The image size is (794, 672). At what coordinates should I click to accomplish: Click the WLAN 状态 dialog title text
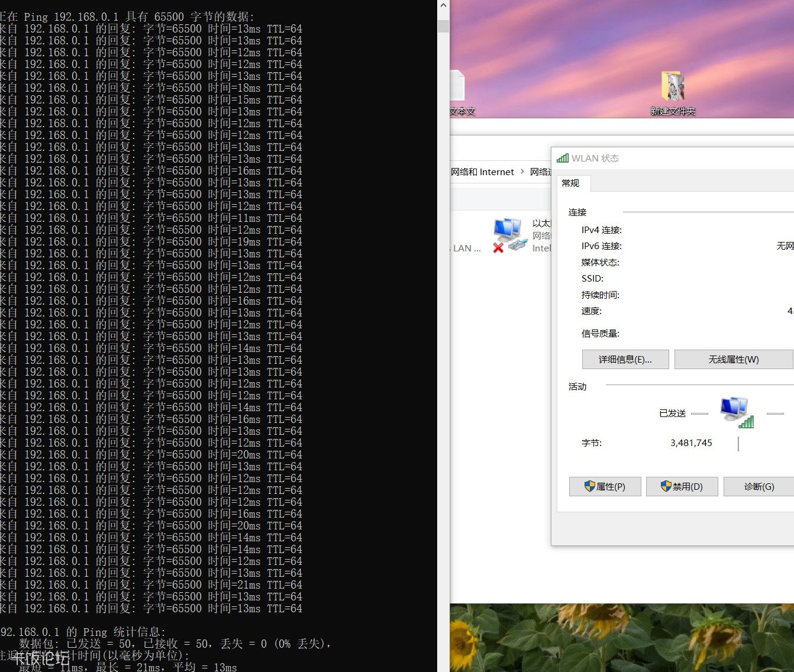(x=595, y=158)
